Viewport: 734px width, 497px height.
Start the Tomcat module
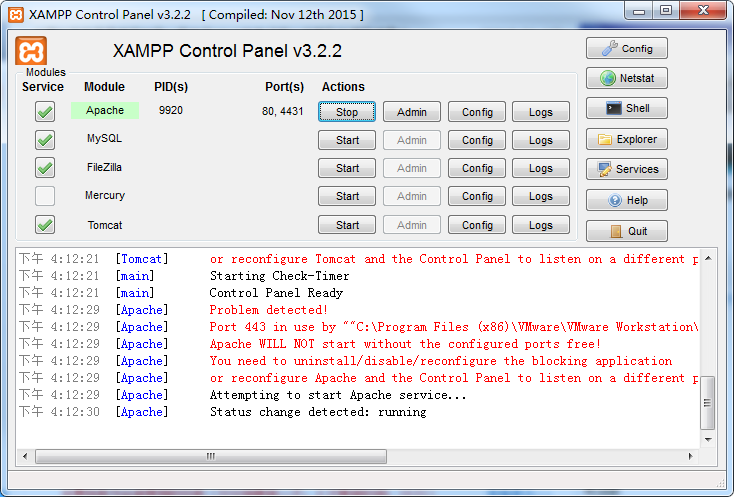click(x=347, y=225)
